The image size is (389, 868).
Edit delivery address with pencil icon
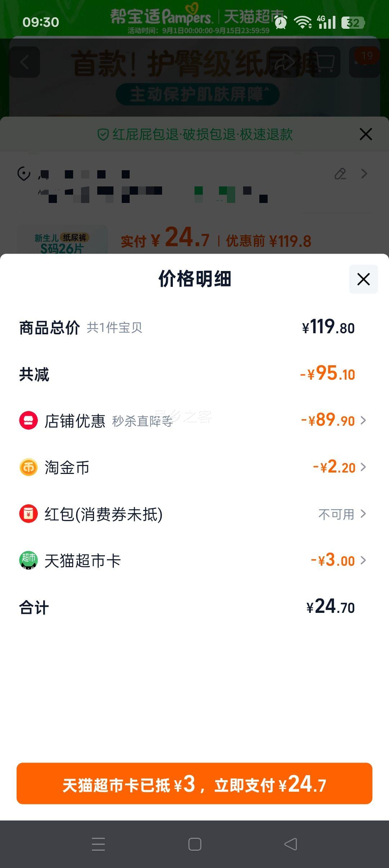(x=340, y=174)
